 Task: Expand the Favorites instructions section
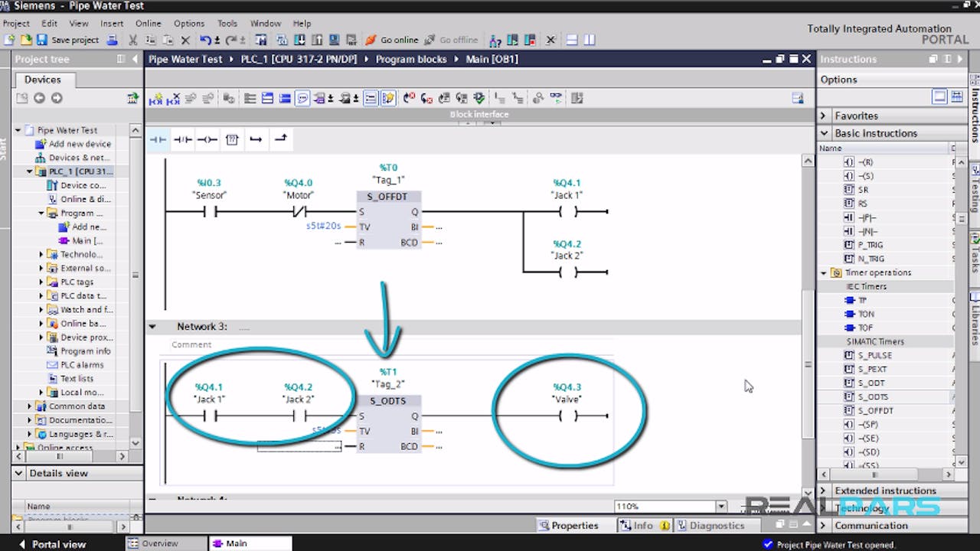click(x=824, y=116)
